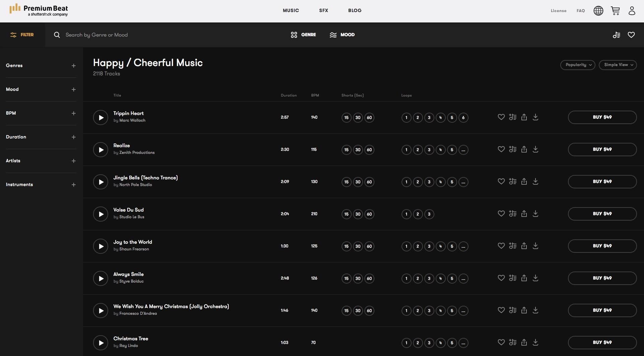Choose the 60-second short of Realize
The image size is (644, 356).
coord(369,150)
